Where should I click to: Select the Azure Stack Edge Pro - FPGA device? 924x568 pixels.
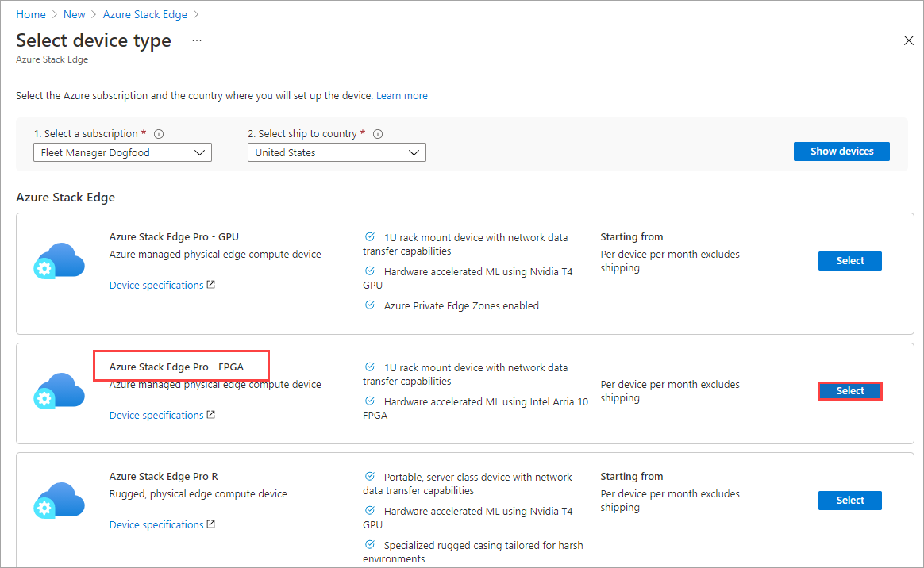(849, 390)
